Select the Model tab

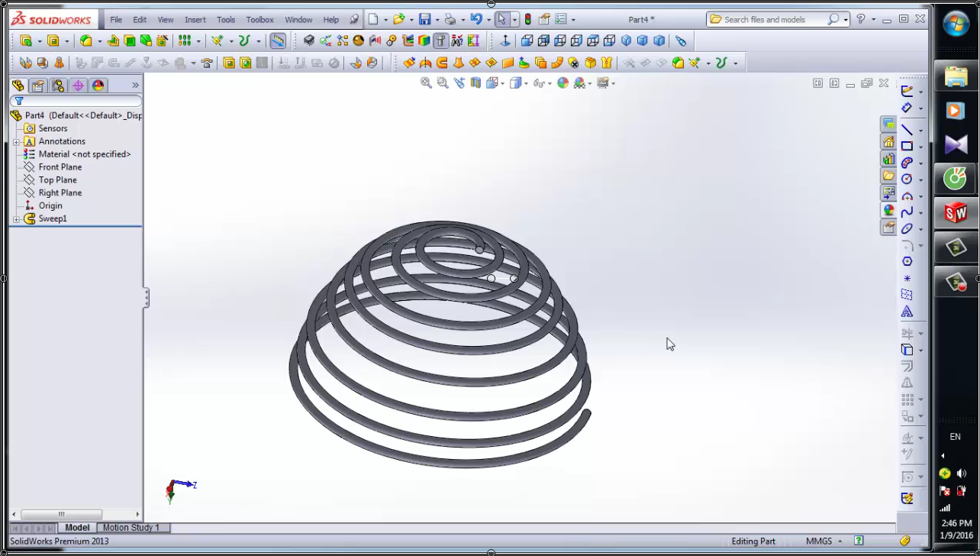pyautogui.click(x=77, y=528)
